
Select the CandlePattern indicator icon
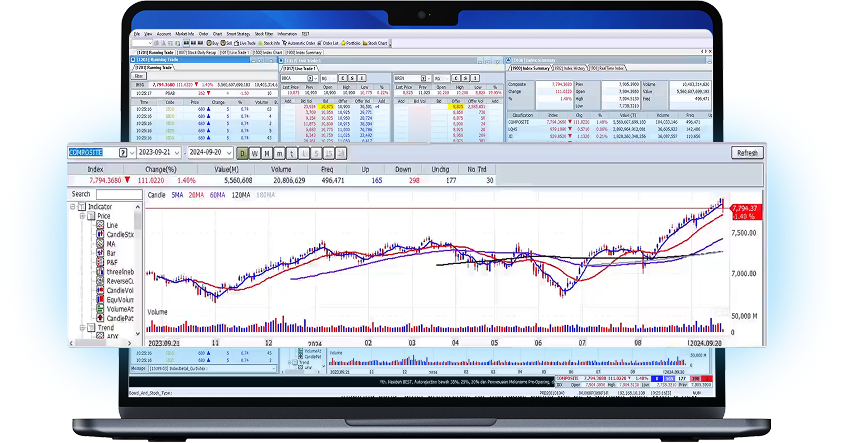[x=101, y=318]
